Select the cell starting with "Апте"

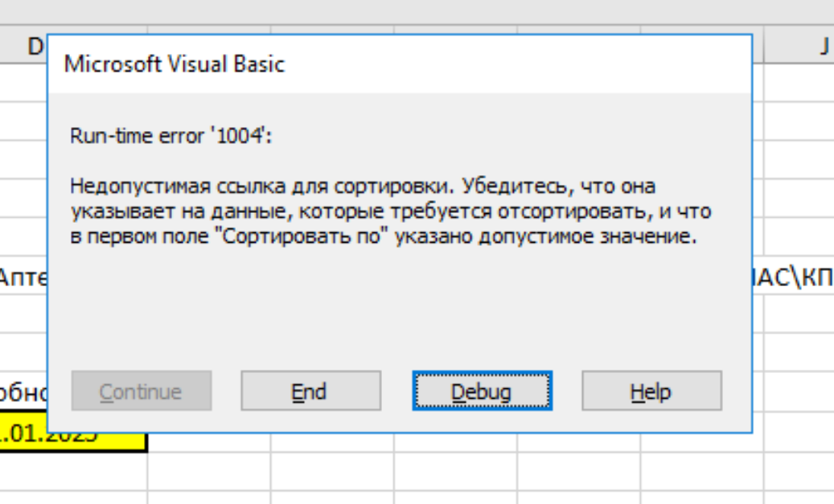(x=23, y=278)
